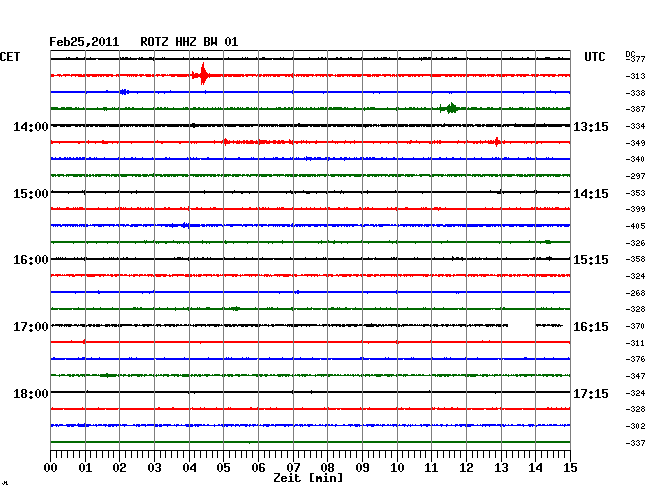Click the DC offset value -349
The width and height of the screenshot is (650, 494).
635,143
